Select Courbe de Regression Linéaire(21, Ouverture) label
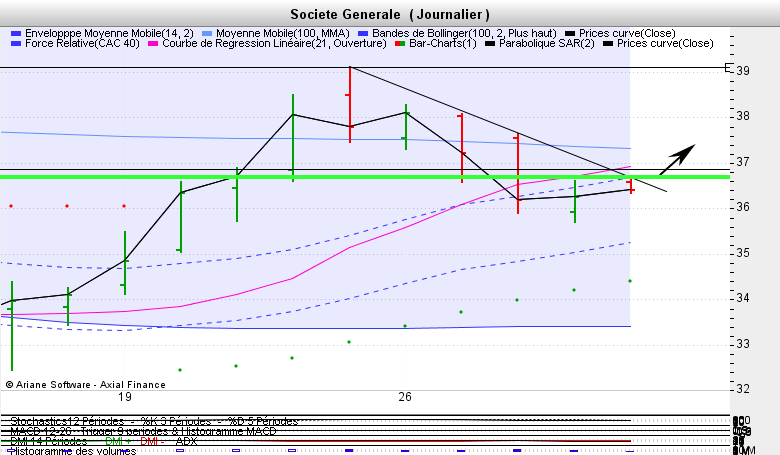 (x=274, y=43)
